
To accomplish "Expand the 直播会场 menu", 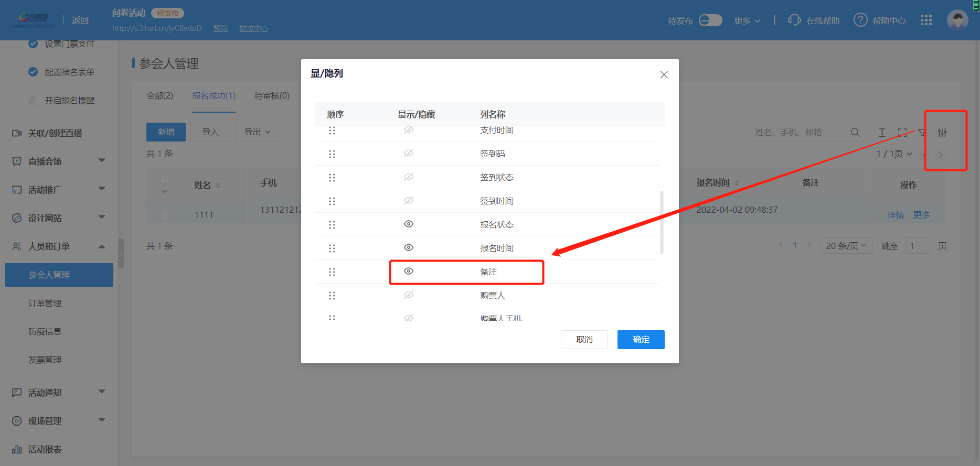I will pos(102,160).
